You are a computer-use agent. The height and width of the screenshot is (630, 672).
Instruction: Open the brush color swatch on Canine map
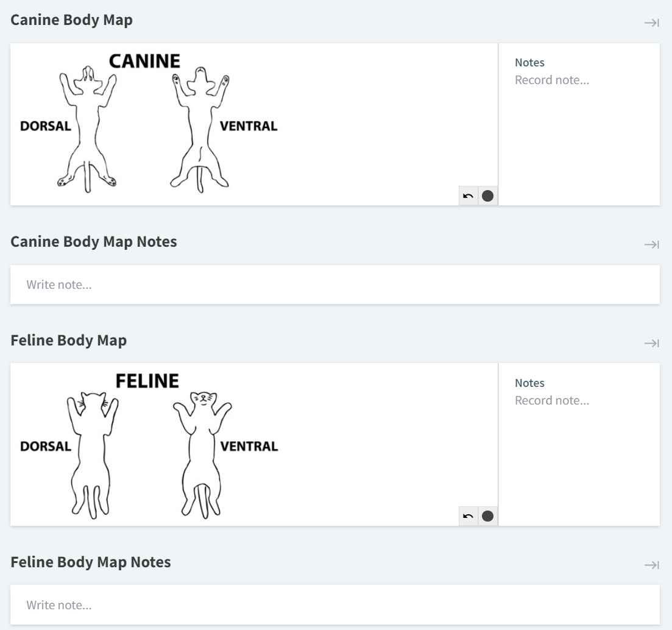[x=487, y=196]
